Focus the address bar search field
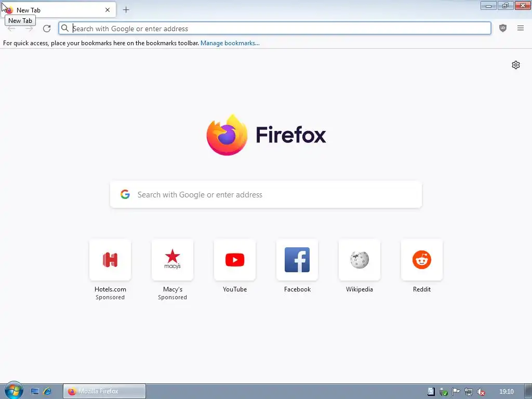The height and width of the screenshot is (399, 532). point(275,29)
